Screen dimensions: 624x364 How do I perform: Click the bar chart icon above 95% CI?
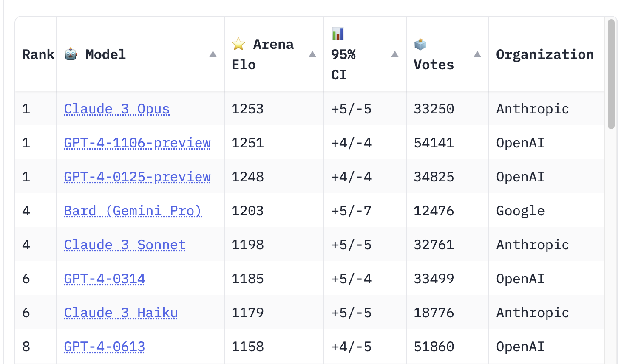tap(338, 34)
